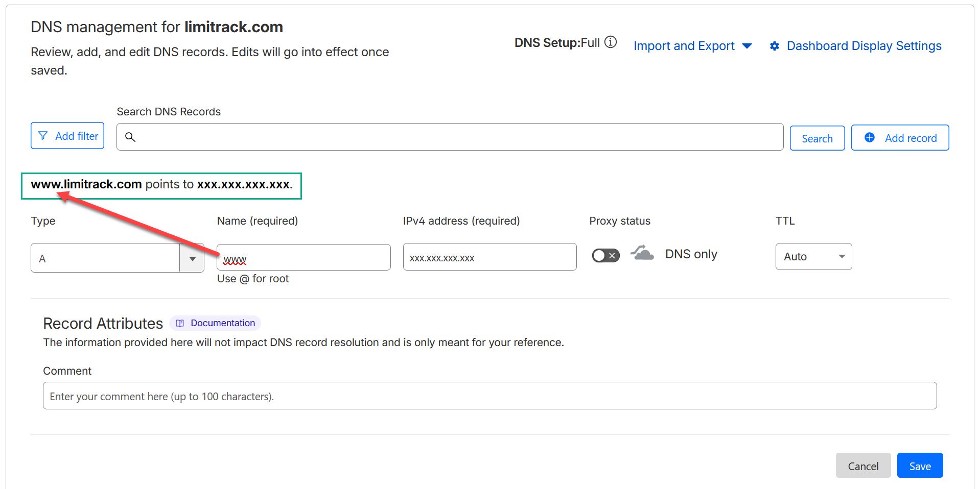
Task: Toggle the Proxy status switch
Action: pos(605,255)
